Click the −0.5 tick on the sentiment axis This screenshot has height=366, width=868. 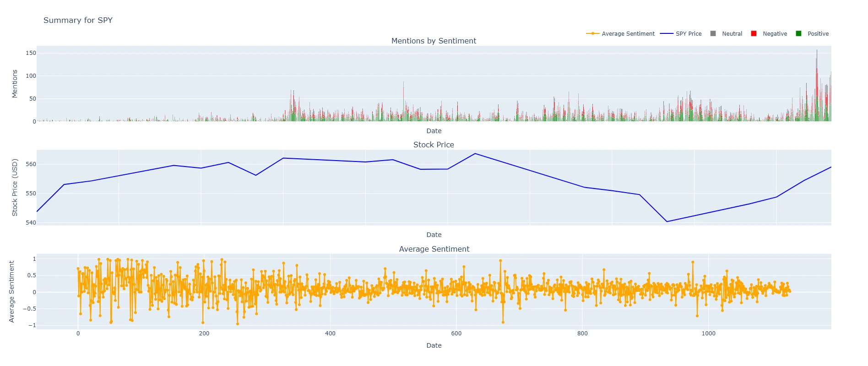[x=30, y=309]
